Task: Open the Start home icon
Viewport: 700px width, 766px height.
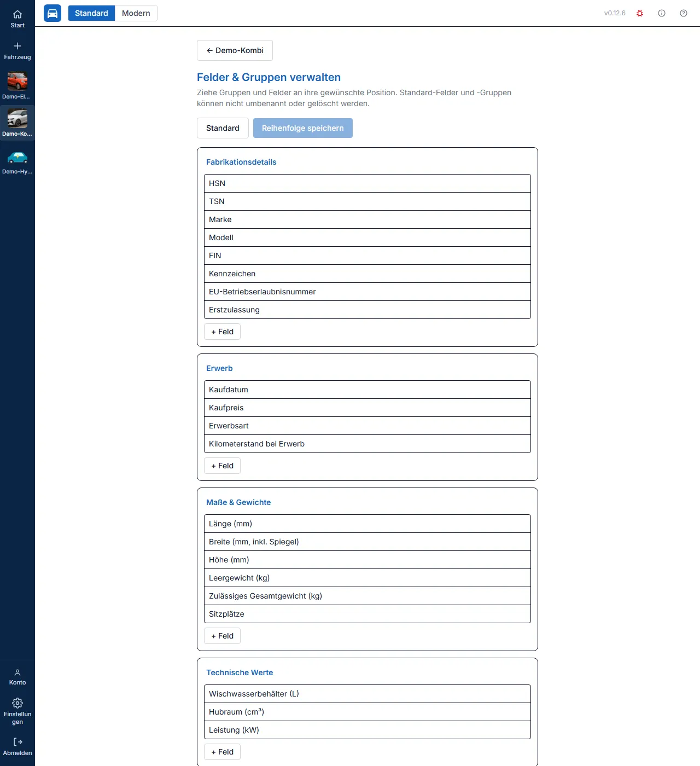Action: click(17, 15)
